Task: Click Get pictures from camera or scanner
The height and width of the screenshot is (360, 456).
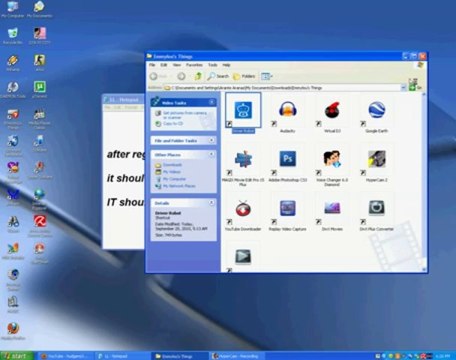Action: (185, 115)
